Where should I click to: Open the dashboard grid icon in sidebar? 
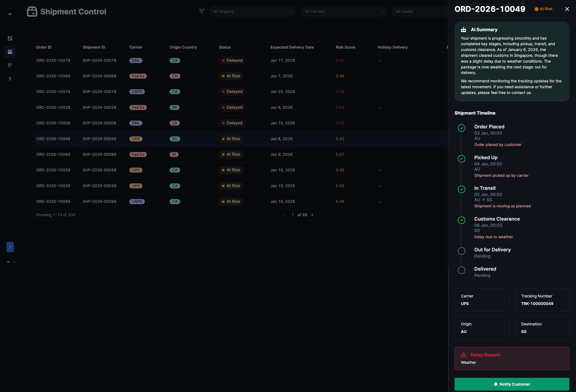coord(10,38)
